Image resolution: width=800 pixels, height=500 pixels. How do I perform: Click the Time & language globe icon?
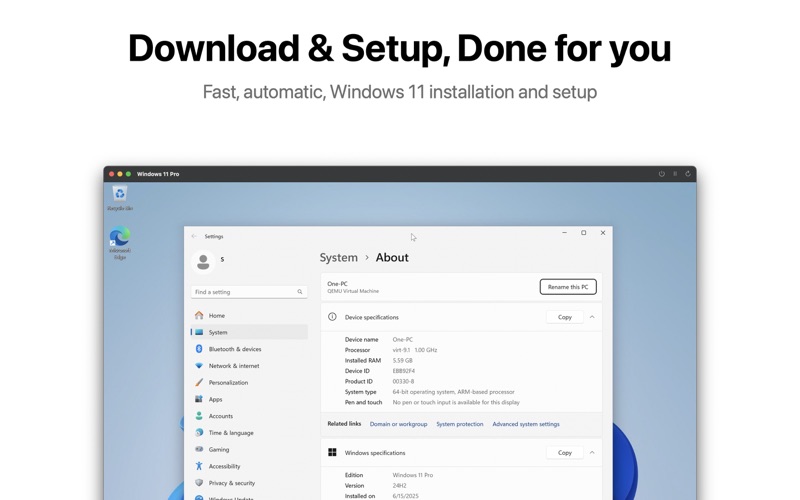(x=199, y=433)
